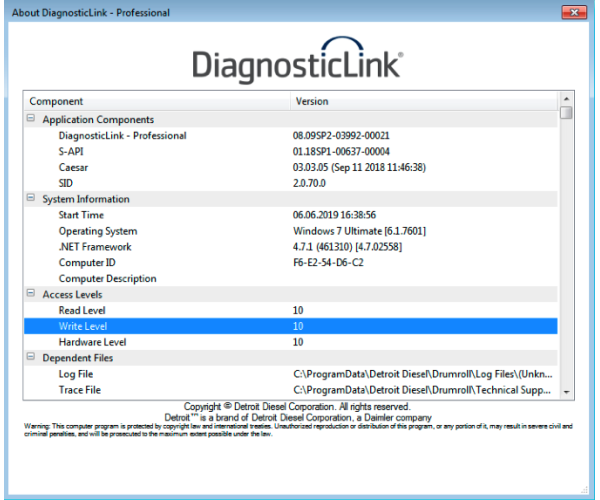Select the Log File row
The height and width of the screenshot is (500, 600).
pos(291,374)
